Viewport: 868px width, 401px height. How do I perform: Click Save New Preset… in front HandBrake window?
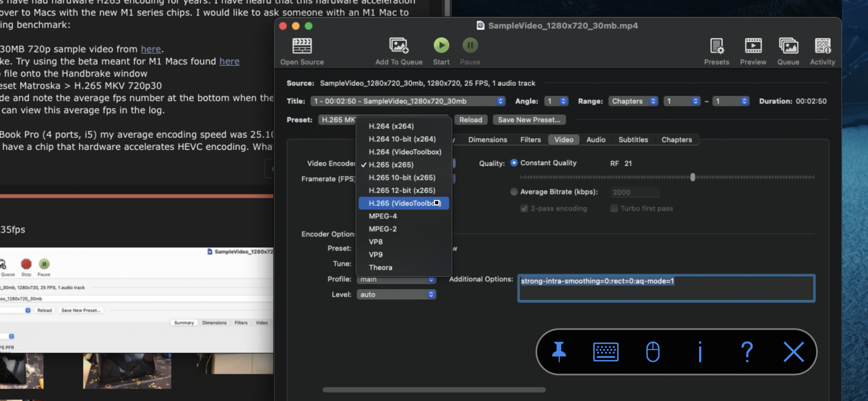point(529,120)
